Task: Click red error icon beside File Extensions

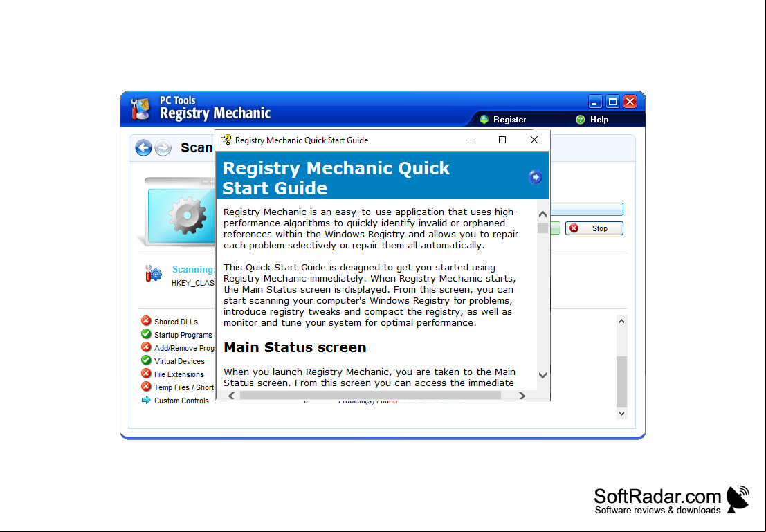Action: [146, 374]
